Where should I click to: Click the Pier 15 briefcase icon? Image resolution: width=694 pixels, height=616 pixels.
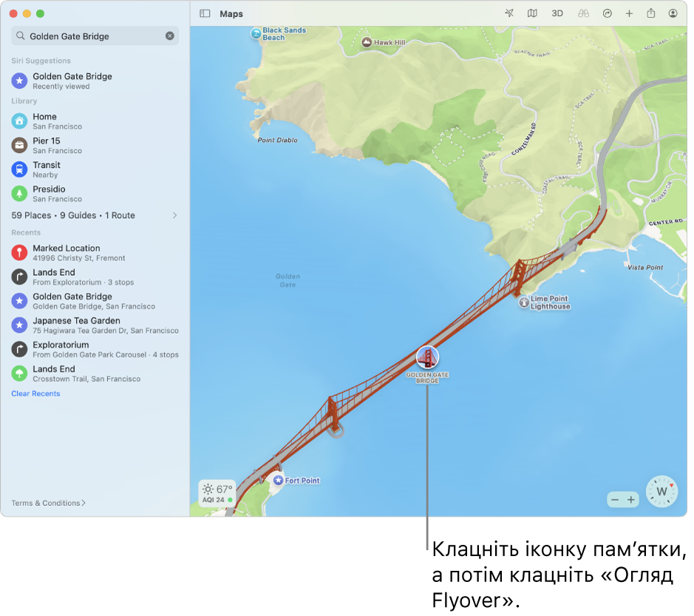(19, 145)
